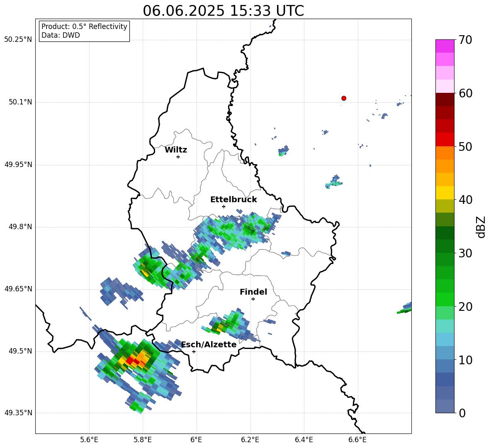Pick the yellow colorbar segment above 40
491x448 pixels.
click(x=445, y=193)
